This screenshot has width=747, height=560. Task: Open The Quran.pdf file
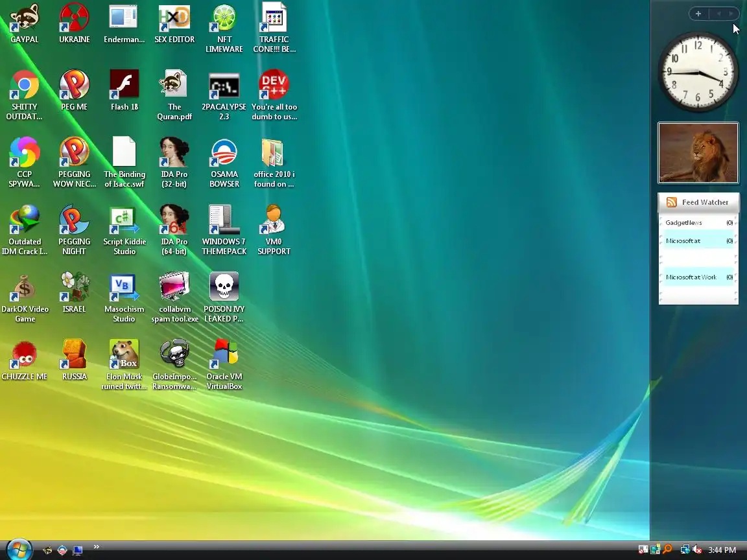[174, 95]
